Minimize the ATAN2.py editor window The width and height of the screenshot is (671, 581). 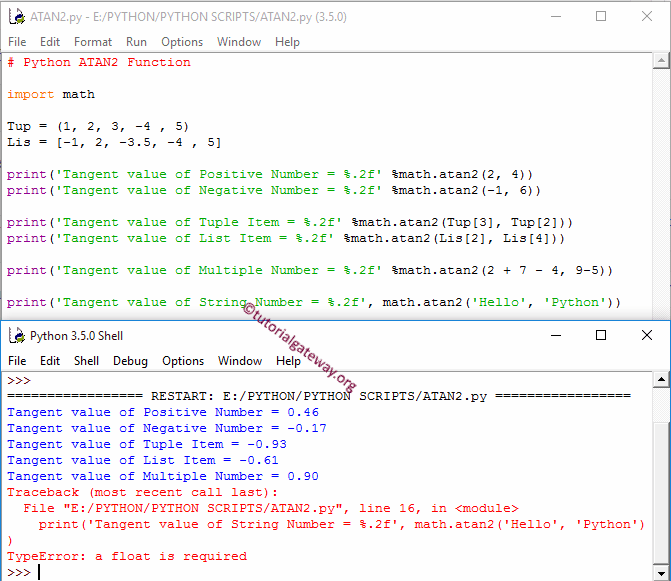tap(555, 17)
